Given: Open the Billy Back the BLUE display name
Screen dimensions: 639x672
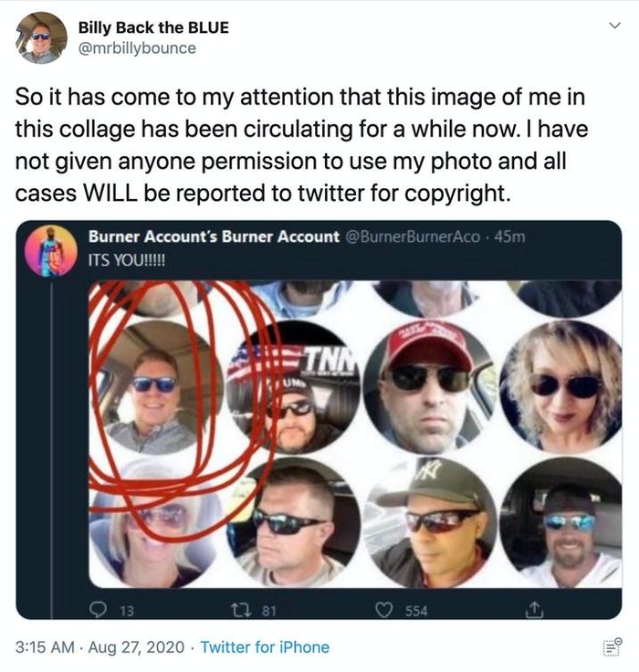Looking at the screenshot, I should [153, 26].
